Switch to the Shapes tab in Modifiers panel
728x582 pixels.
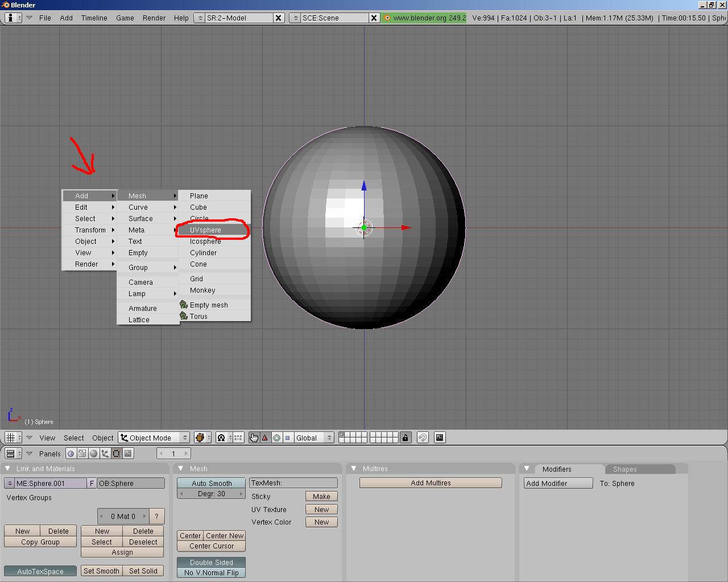pos(624,469)
